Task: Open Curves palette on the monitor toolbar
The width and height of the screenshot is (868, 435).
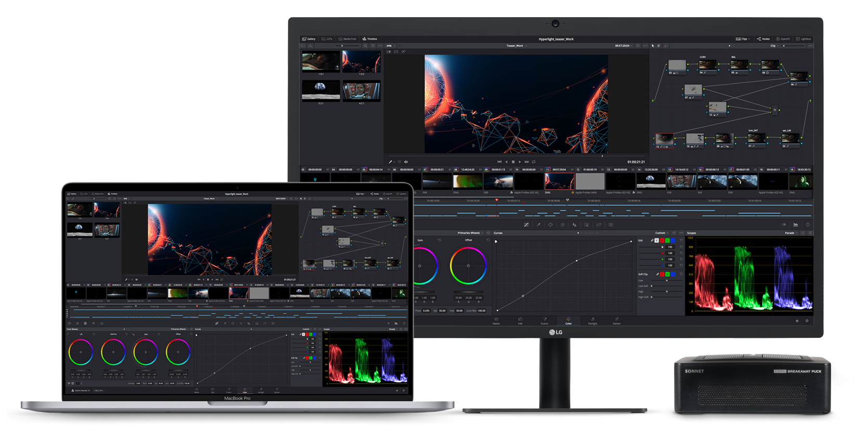Action: point(526,225)
